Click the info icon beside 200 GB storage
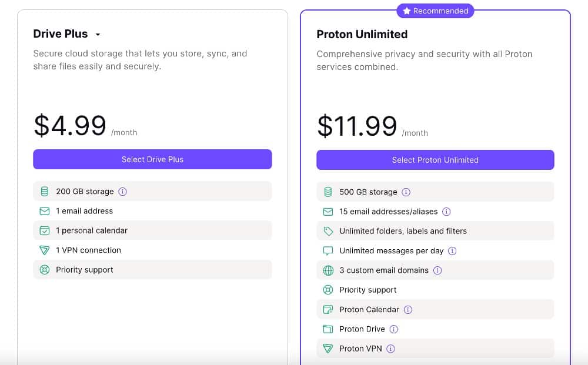Screen dimensions: 588x365 click(123, 192)
